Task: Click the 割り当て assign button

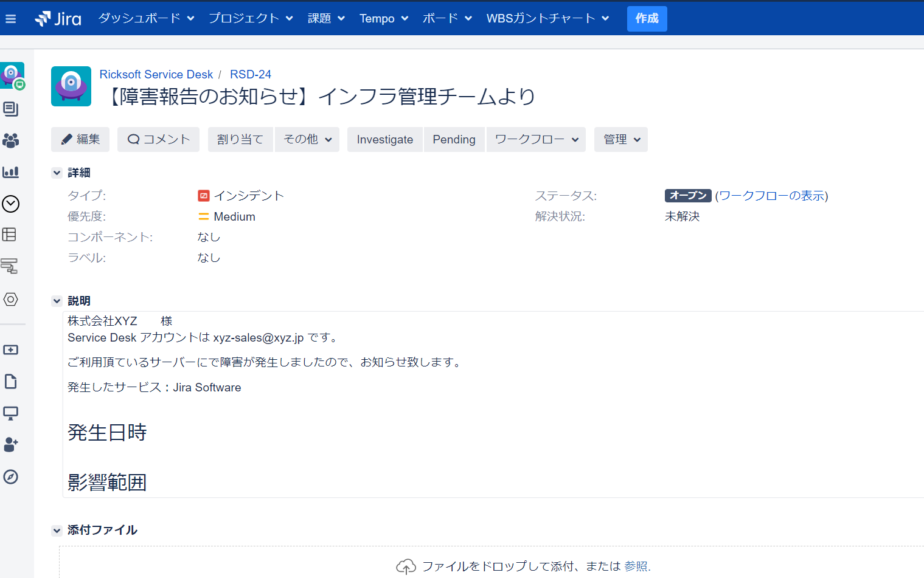Action: 240,139
